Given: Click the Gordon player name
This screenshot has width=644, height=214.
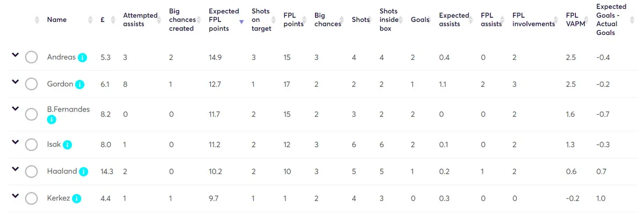Looking at the screenshot, I should tap(60, 84).
